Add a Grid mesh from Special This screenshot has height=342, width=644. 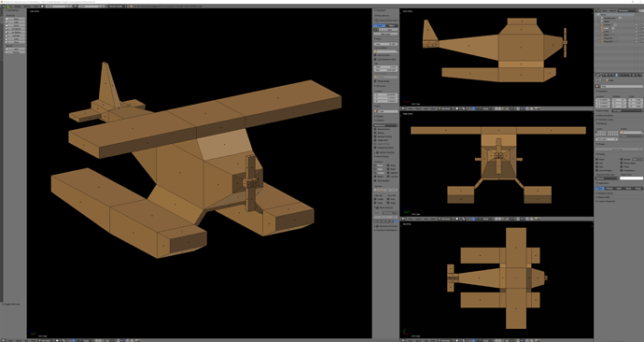click(15, 50)
